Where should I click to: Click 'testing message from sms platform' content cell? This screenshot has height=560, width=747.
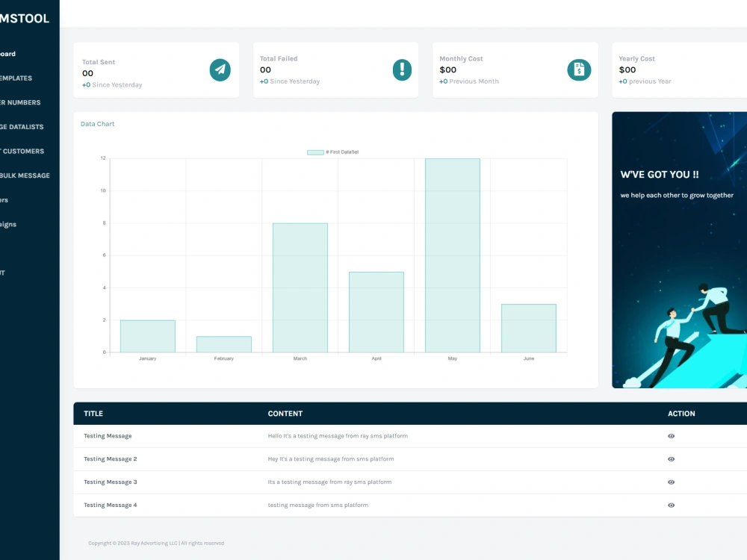coord(317,505)
